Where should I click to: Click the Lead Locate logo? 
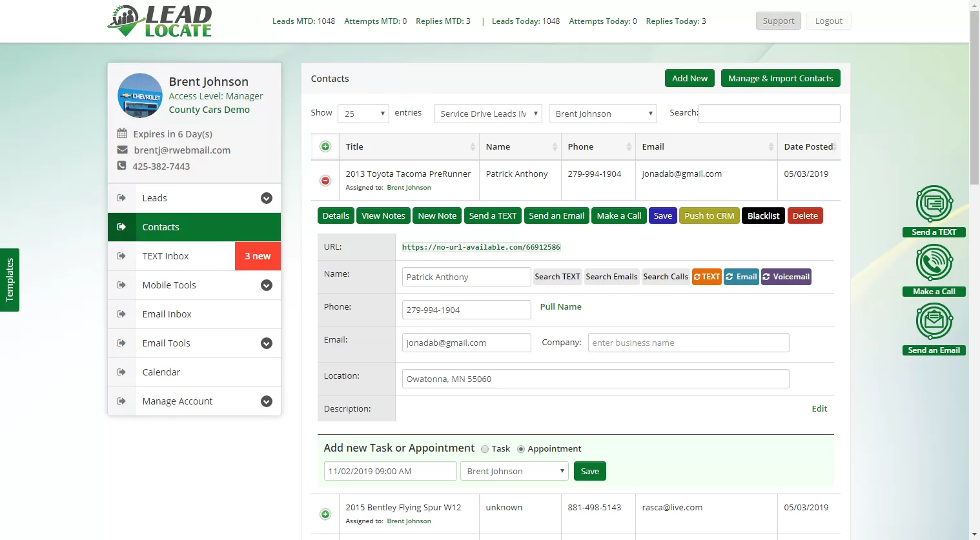tap(159, 21)
